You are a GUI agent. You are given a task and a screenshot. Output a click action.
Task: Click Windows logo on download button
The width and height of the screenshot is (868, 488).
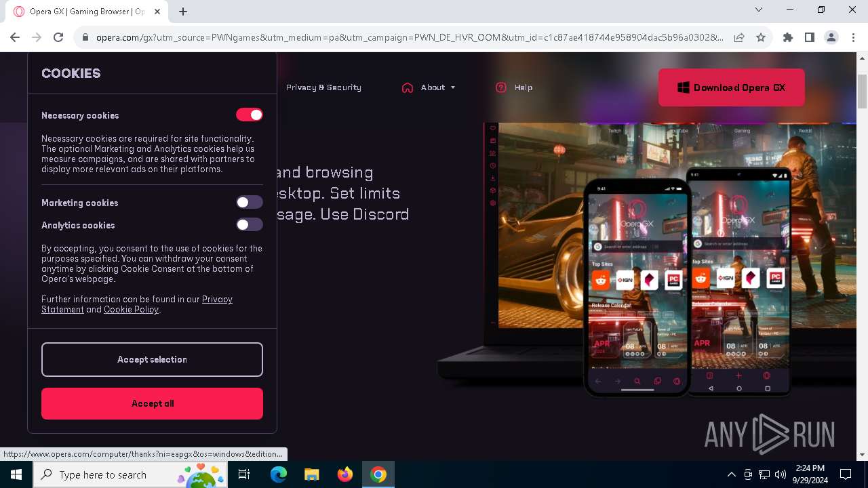[x=684, y=87]
